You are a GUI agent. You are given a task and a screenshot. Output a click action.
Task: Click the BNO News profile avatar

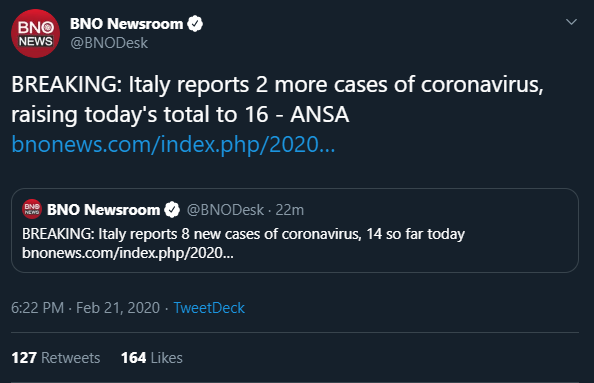tap(35, 33)
